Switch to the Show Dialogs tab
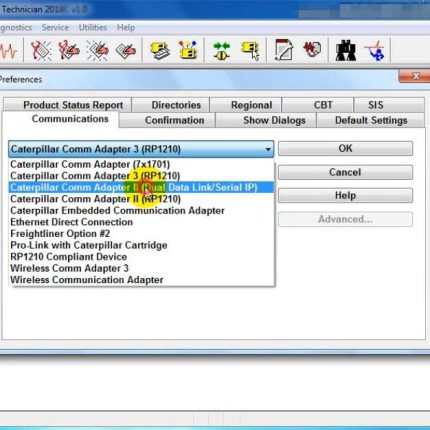The height and width of the screenshot is (430, 430). (x=266, y=120)
